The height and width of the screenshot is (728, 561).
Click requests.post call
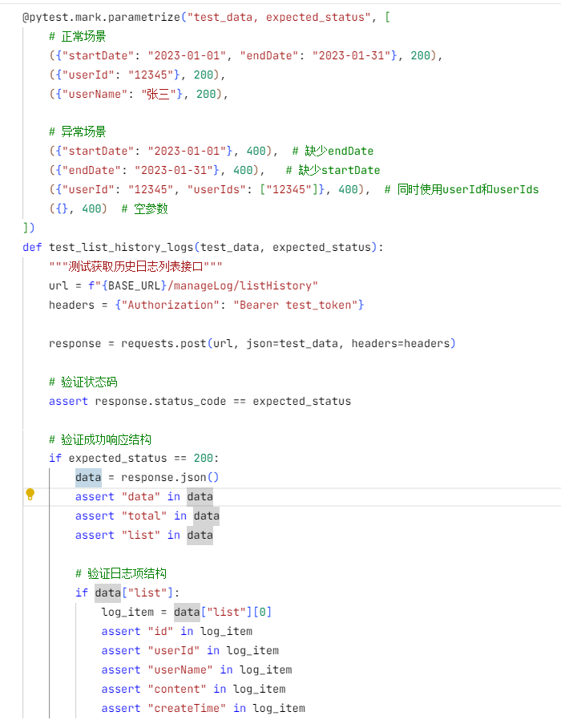point(163,344)
